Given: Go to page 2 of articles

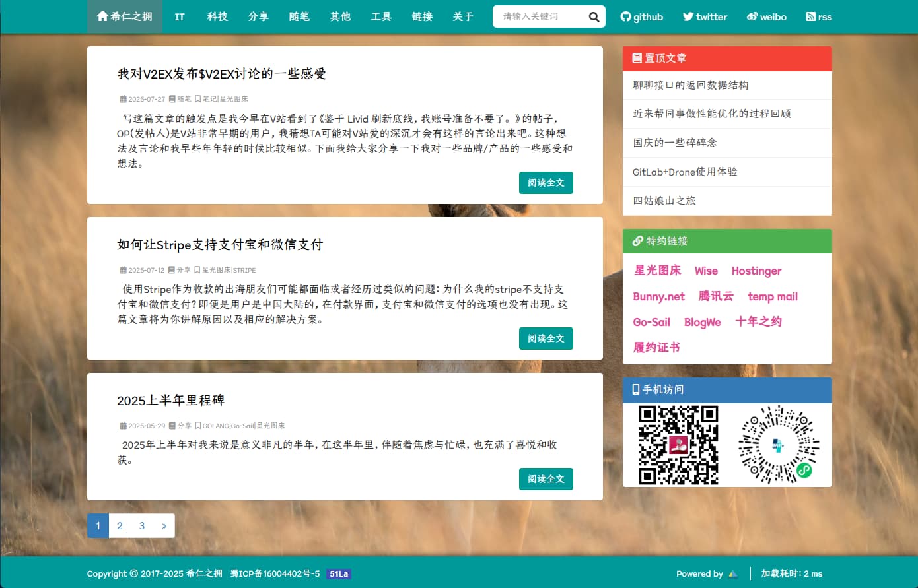Looking at the screenshot, I should 120,525.
